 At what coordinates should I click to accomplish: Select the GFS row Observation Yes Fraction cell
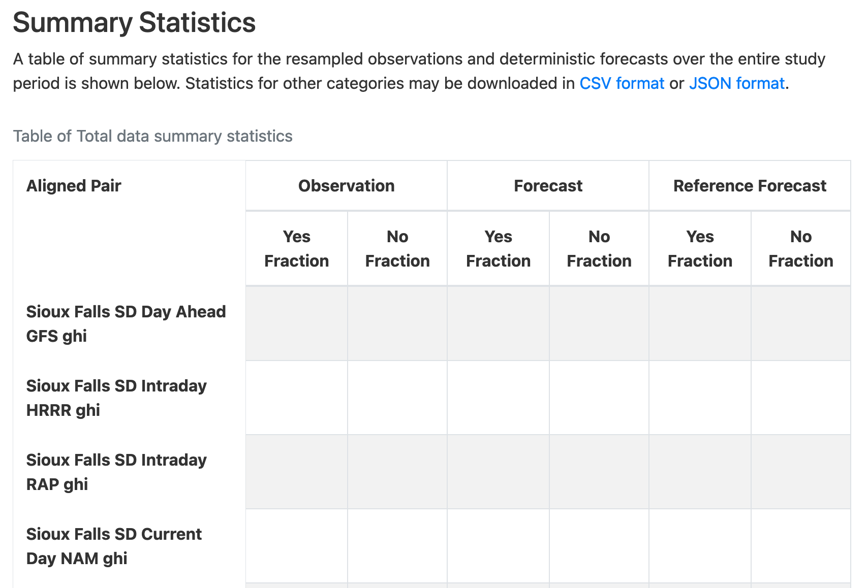click(x=296, y=323)
